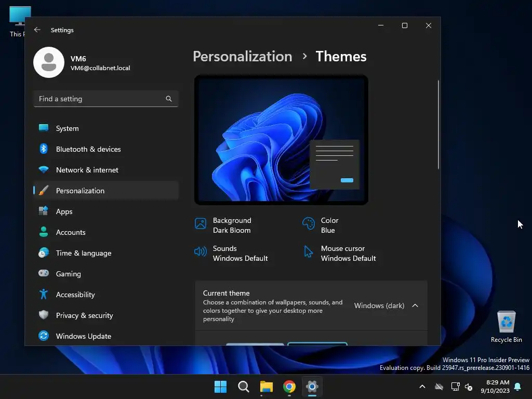Open the Windows Start menu
This screenshot has width=532, height=399.
point(220,387)
